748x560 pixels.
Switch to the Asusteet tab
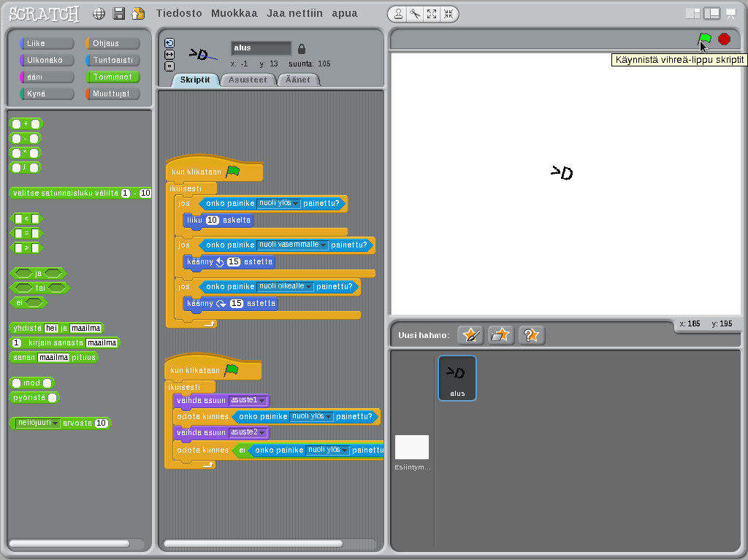(248, 80)
